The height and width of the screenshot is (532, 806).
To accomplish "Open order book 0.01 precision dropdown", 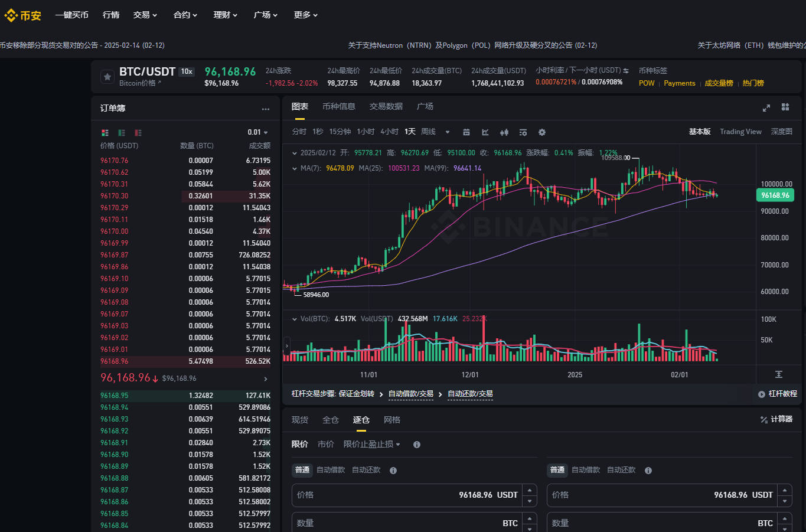I will [258, 132].
